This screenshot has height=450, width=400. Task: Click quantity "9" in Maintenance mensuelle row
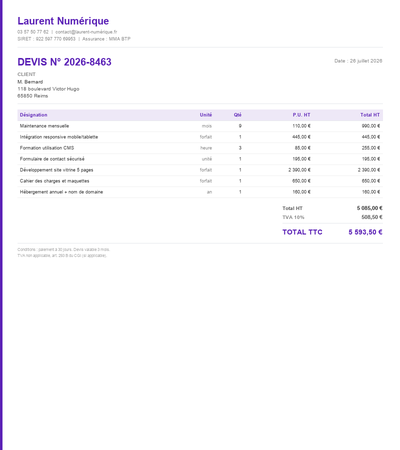pos(240,126)
